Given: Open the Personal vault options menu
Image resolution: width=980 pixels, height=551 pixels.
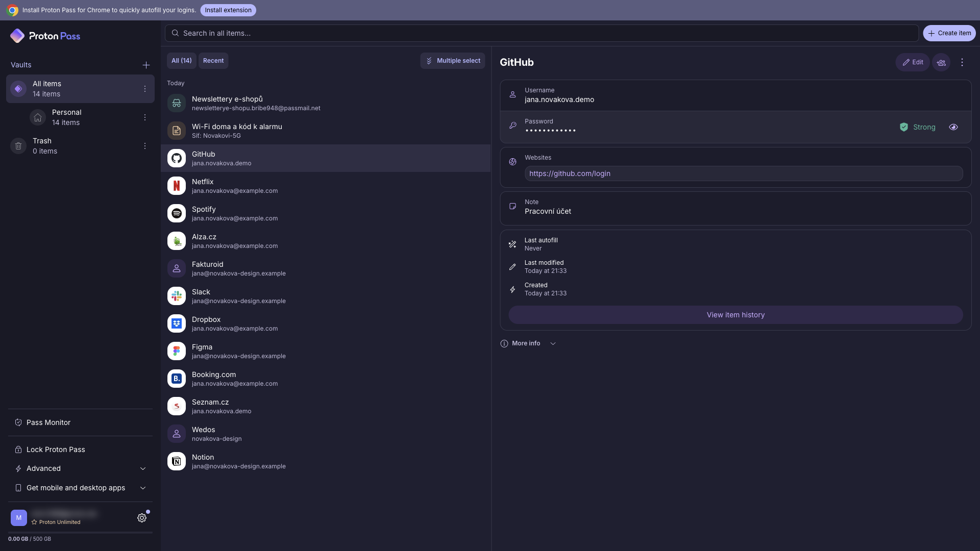Looking at the screenshot, I should tap(145, 117).
